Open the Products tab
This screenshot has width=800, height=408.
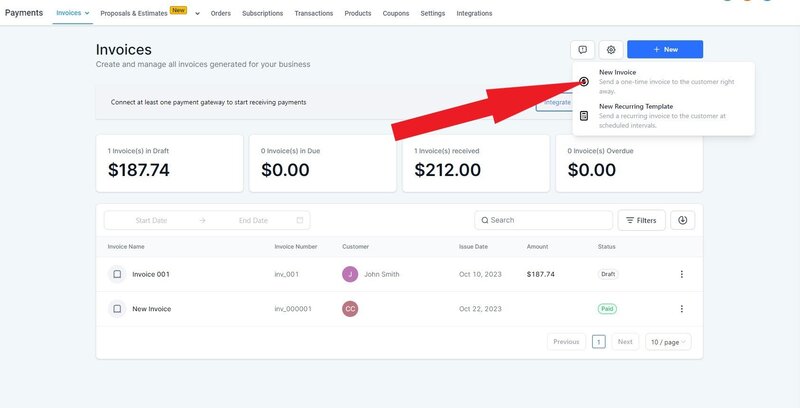coord(358,13)
